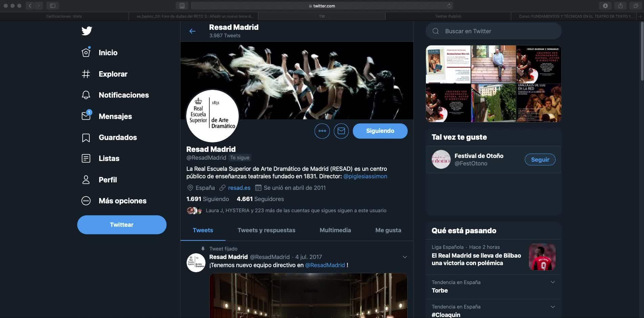This screenshot has height=318, width=644.
Task: Select the Tweets tab
Action: [203, 230]
